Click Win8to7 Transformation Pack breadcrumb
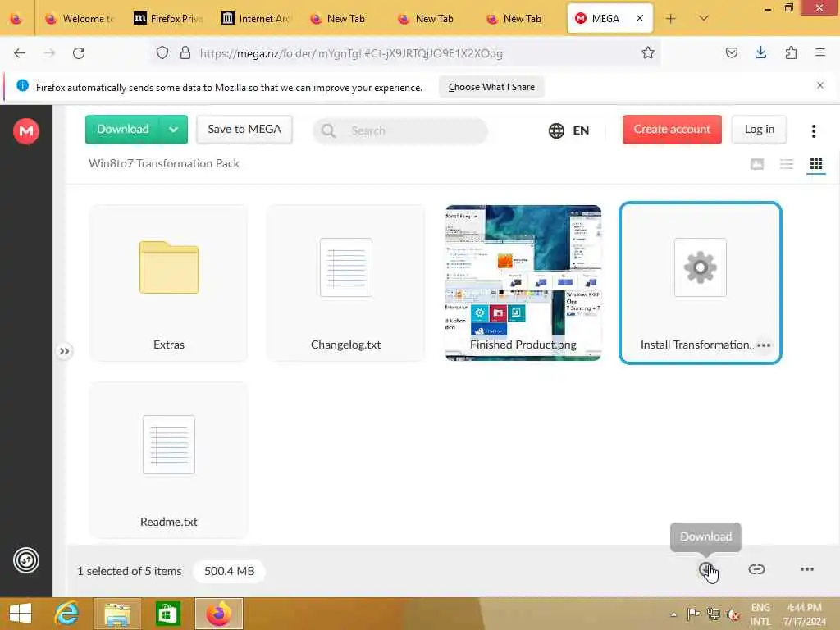The height and width of the screenshot is (630, 840). click(x=164, y=163)
